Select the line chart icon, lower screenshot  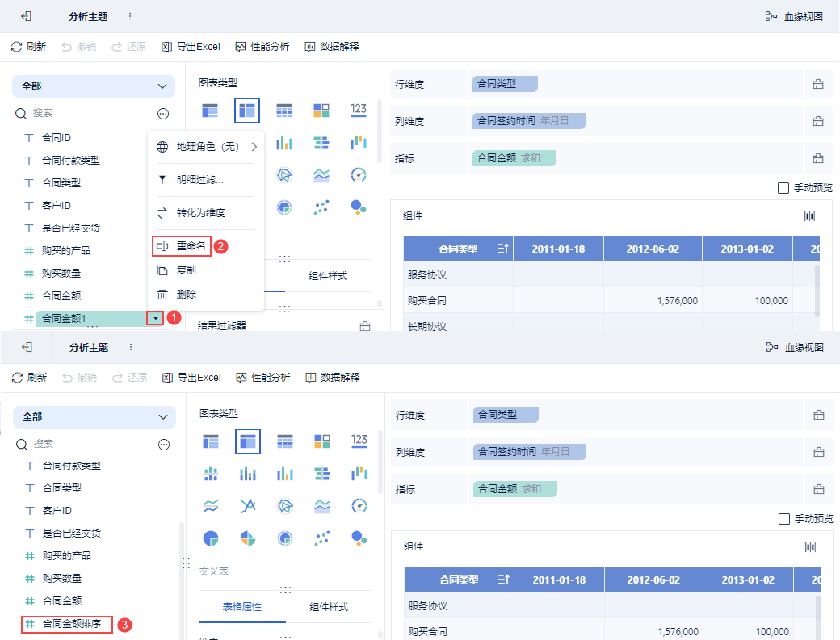coord(211,506)
